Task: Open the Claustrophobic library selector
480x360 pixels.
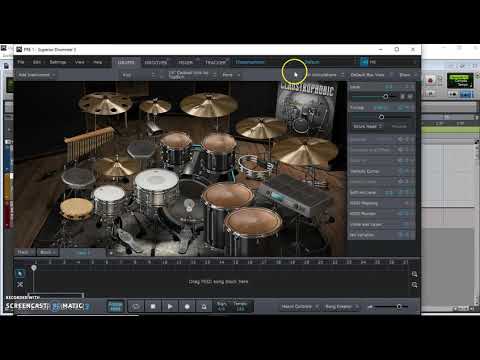Action: [250, 62]
